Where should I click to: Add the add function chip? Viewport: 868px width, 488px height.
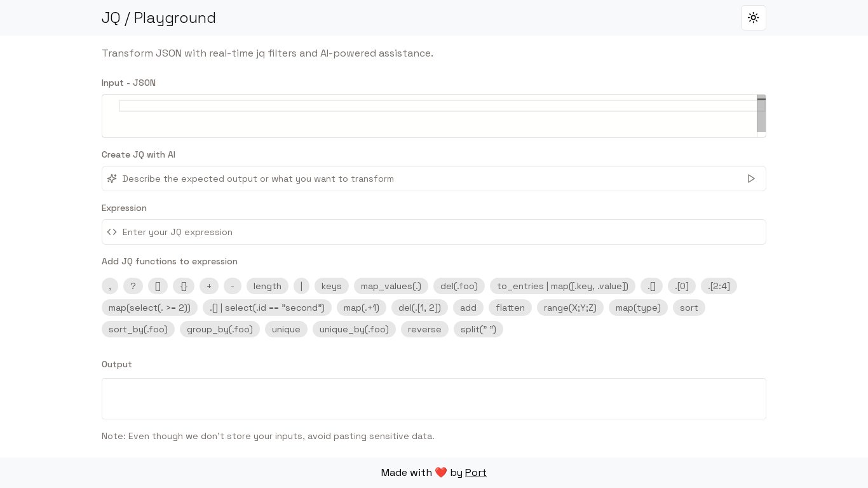coord(468,308)
